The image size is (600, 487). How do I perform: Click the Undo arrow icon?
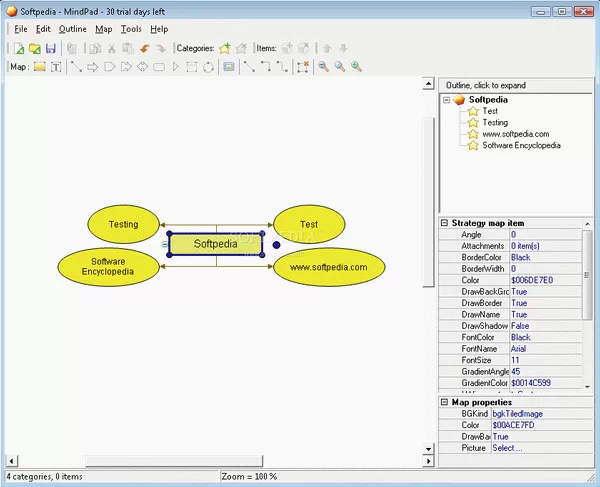144,48
